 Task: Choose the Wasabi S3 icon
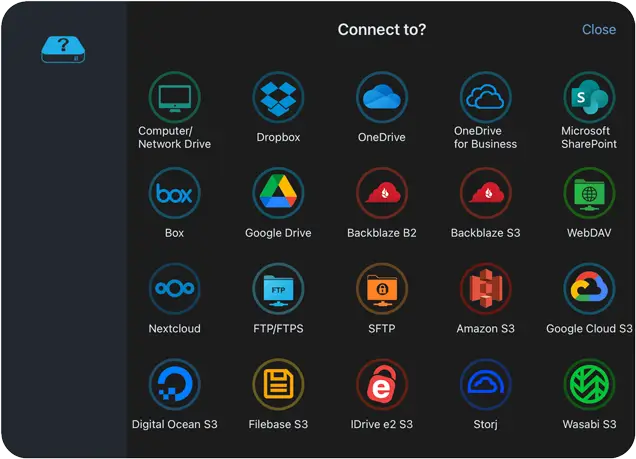[x=589, y=384]
